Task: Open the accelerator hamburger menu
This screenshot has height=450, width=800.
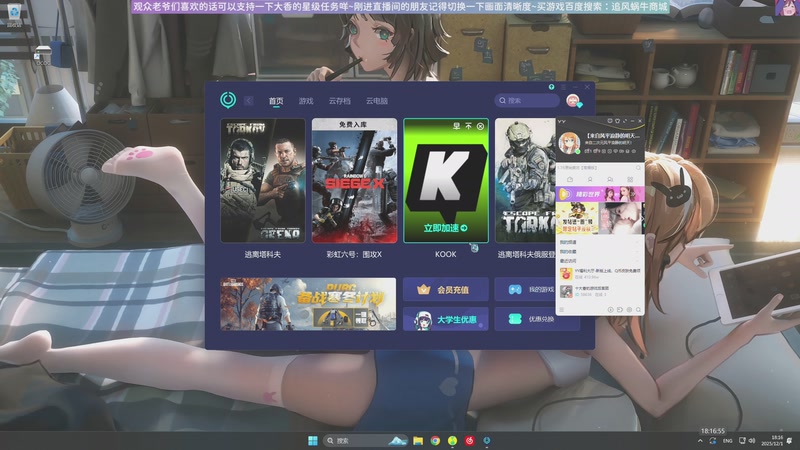Action: tap(564, 87)
